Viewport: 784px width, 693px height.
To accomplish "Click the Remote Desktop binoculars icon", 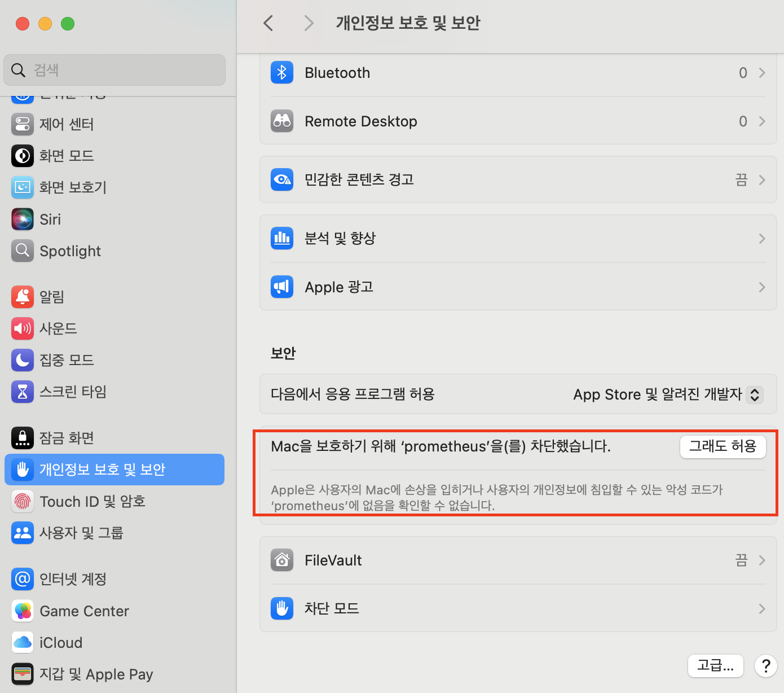I will click(x=282, y=121).
